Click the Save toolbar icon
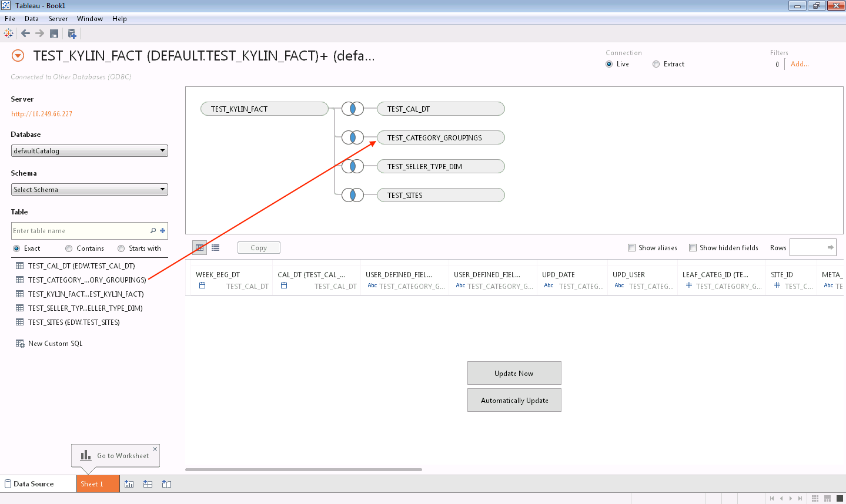This screenshot has height=504, width=846. pos(54,33)
